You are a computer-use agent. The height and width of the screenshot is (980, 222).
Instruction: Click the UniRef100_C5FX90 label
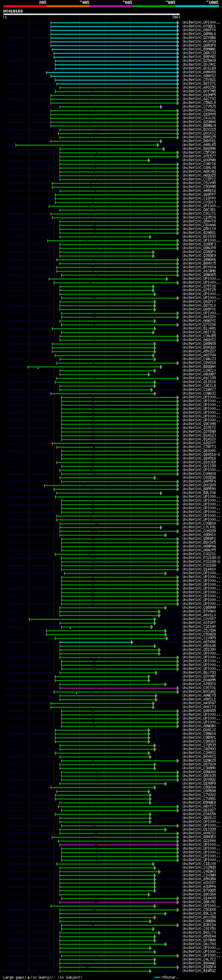199,152
